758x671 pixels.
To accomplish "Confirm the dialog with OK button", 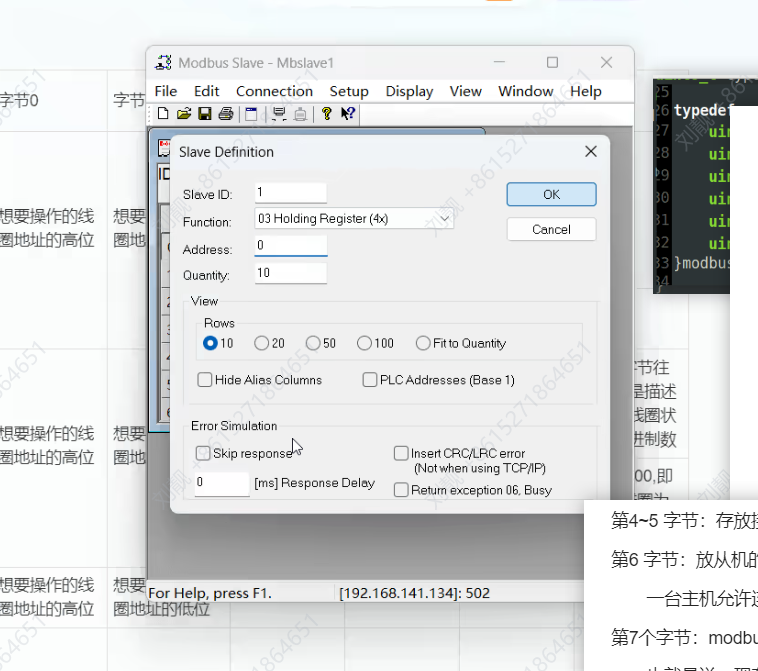I will pos(551,194).
